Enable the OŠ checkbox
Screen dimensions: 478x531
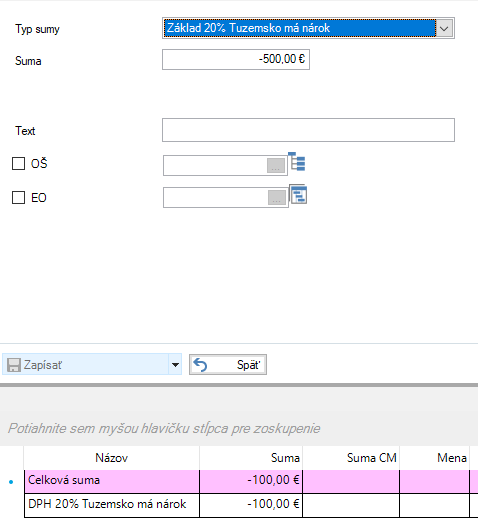point(19,164)
